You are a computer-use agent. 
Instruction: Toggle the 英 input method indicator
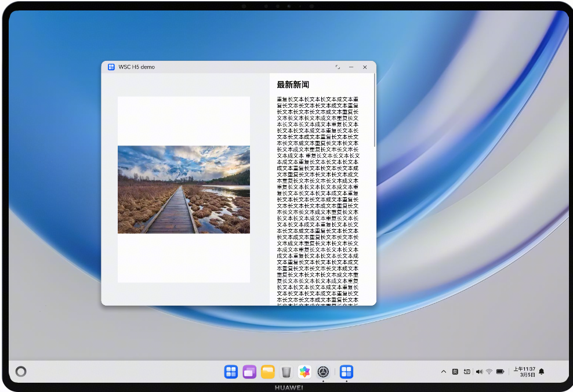[x=455, y=372]
